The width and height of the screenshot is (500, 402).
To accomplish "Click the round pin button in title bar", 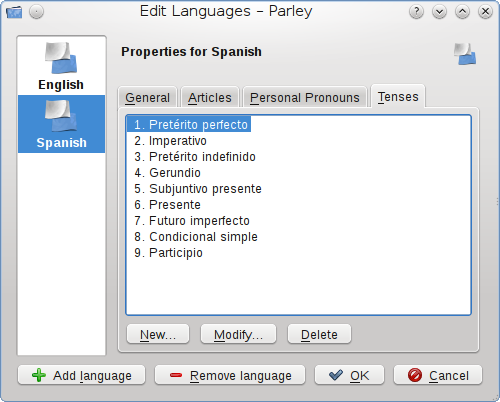I will tap(36, 12).
